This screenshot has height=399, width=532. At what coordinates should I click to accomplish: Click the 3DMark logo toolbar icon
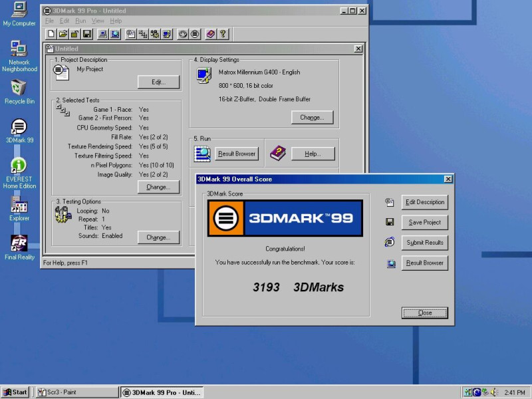pos(195,34)
